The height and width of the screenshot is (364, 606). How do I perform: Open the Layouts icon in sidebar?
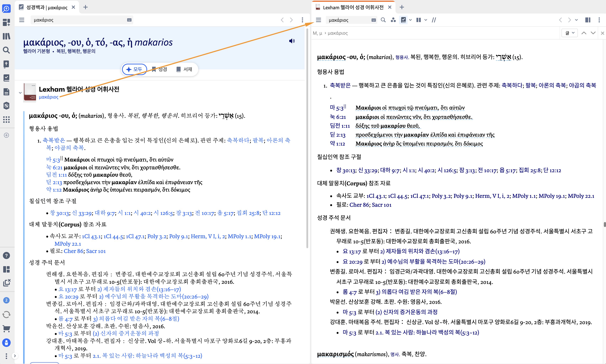click(6, 269)
